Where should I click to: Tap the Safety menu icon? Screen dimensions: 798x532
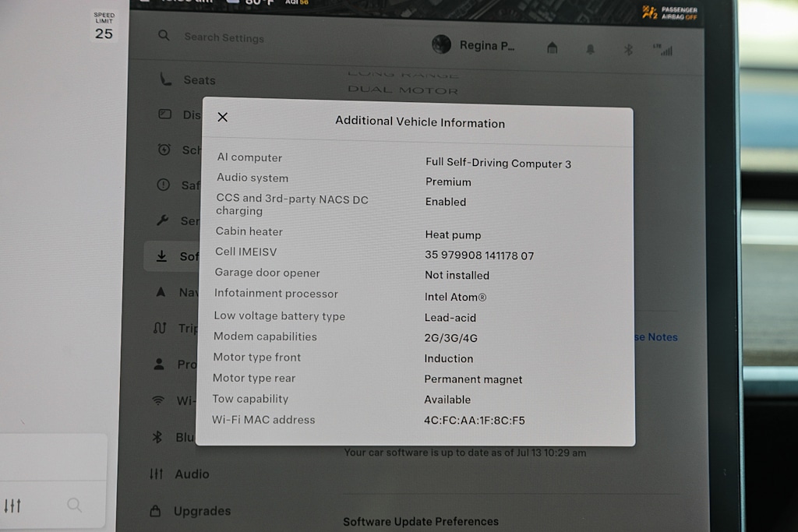click(164, 185)
